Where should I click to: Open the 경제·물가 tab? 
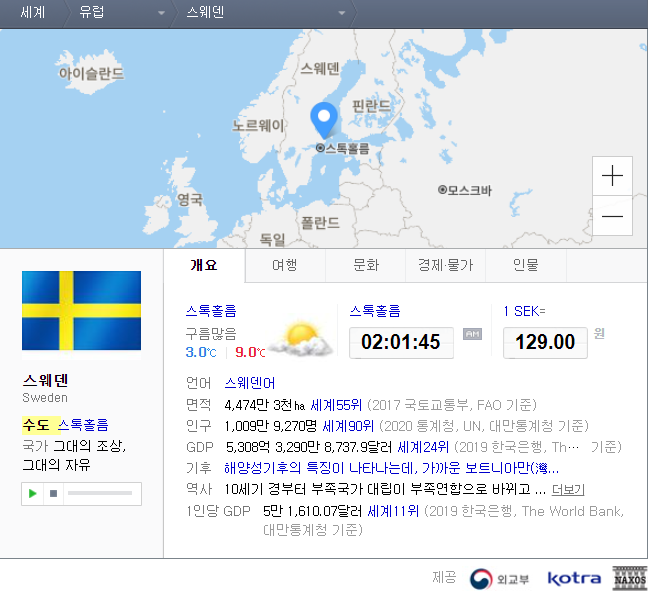[446, 265]
